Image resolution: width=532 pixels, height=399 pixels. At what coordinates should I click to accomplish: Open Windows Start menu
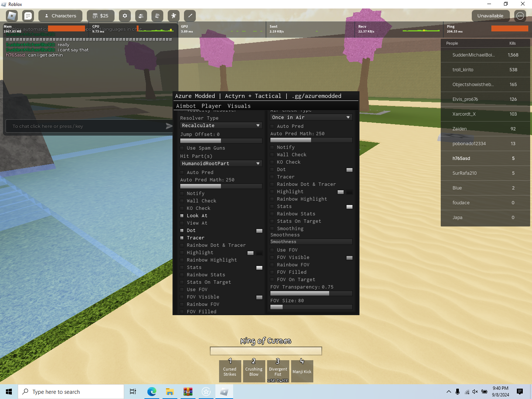click(x=9, y=392)
